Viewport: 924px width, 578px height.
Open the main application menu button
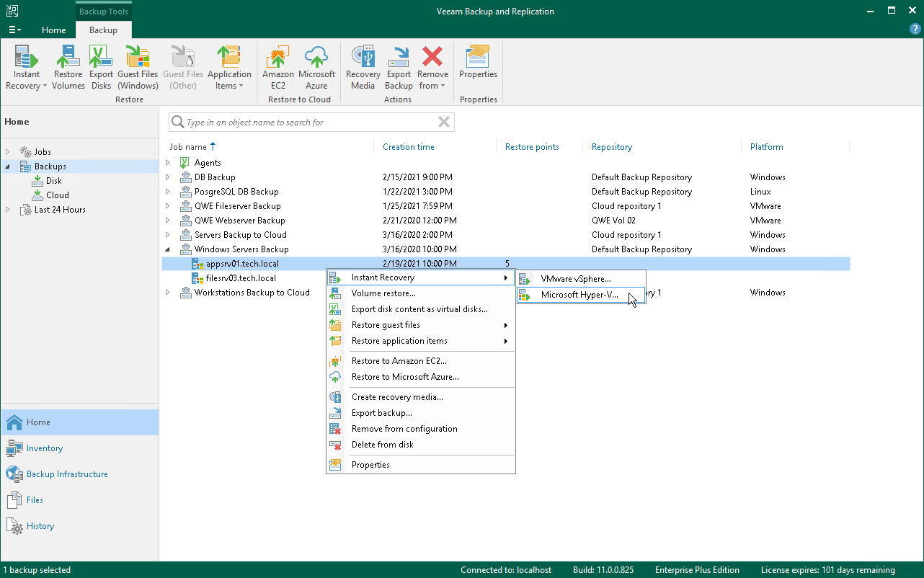pyautogui.click(x=14, y=30)
